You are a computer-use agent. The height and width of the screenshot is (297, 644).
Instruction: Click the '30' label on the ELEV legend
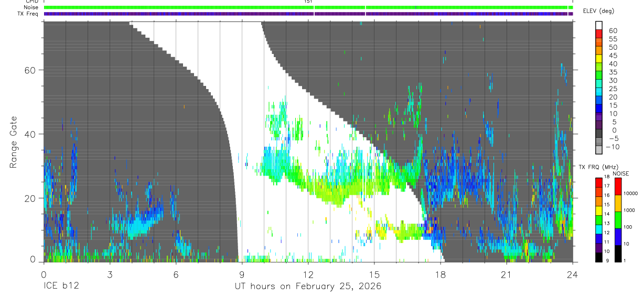[x=613, y=80]
